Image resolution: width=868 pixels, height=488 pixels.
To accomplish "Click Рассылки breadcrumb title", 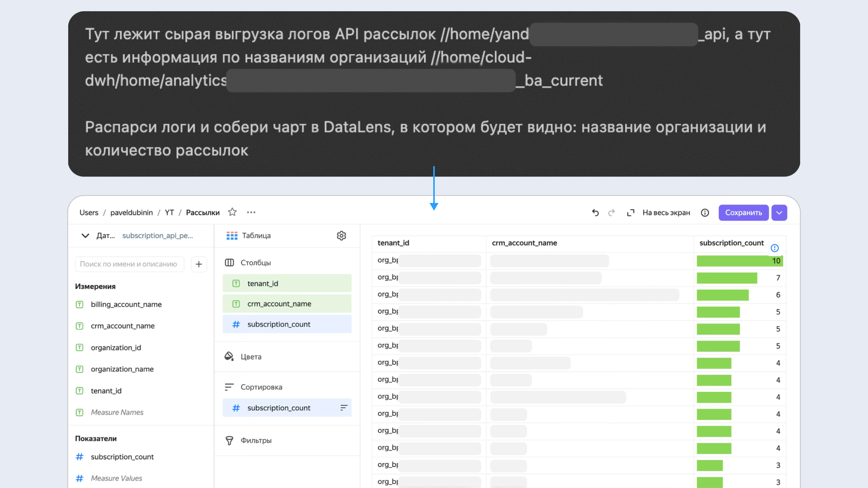I will pyautogui.click(x=203, y=213).
